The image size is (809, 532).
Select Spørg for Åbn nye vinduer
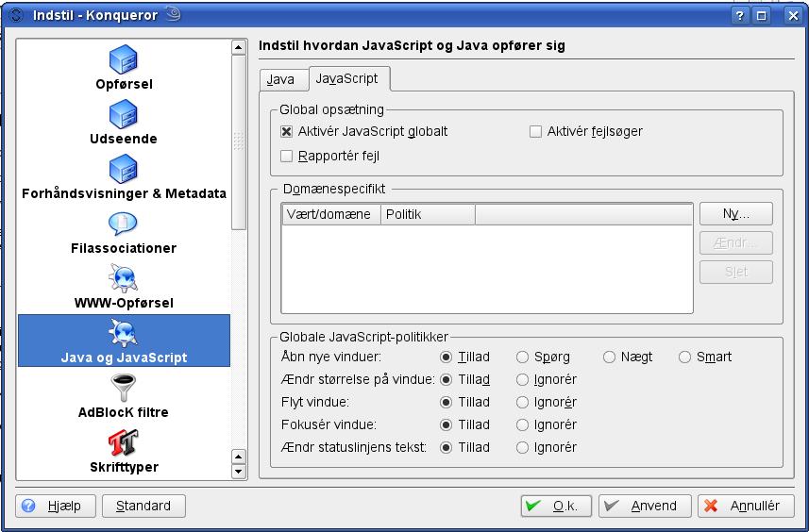[x=522, y=357]
